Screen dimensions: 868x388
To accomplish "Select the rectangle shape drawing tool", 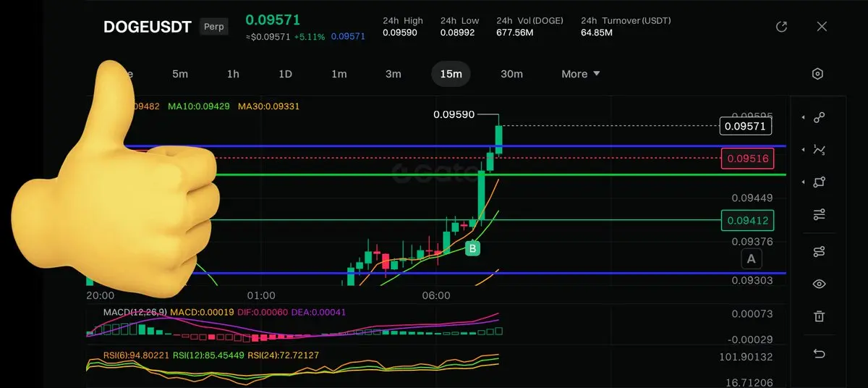I will 819,182.
